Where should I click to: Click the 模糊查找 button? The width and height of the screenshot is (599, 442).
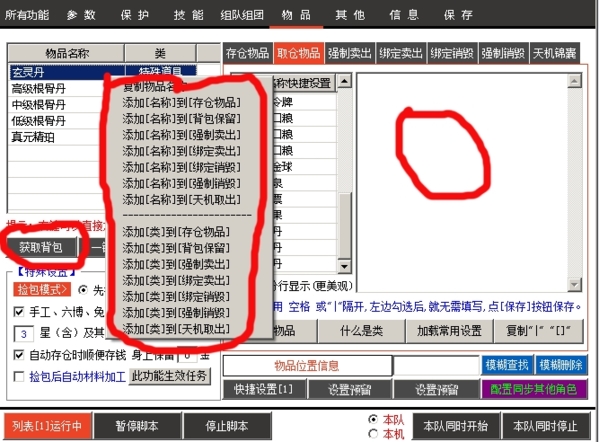507,365
